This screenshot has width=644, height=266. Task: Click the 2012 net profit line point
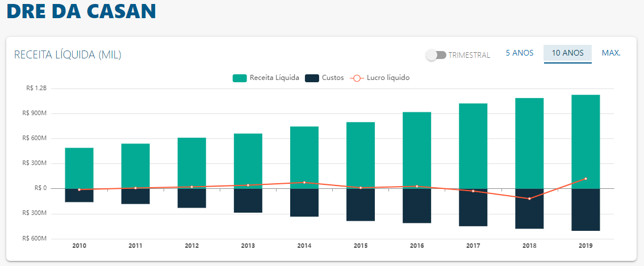tap(192, 187)
